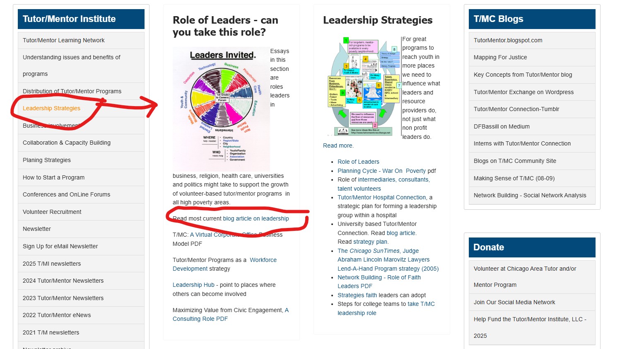The height and width of the screenshot is (349, 644).
Task: Select Volunteer Recruitment menu entry
Action: tap(52, 212)
